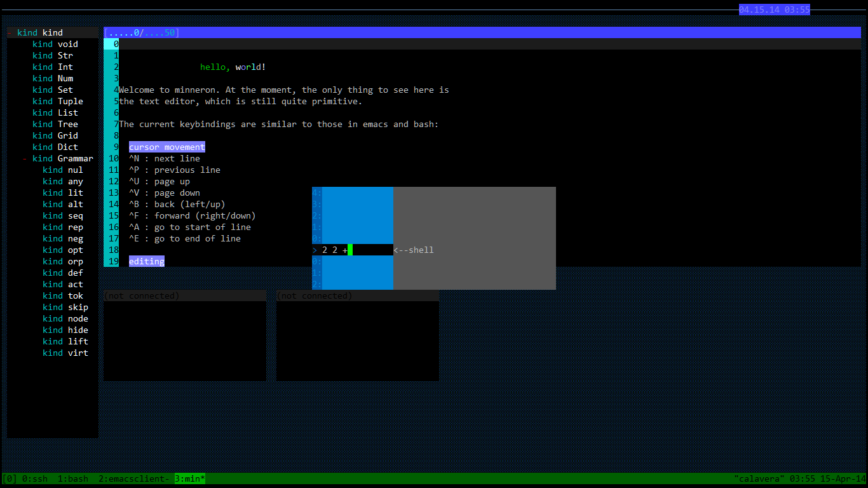
Task: Click the 'Welcome to minneron' paragraph line
Action: coord(284,90)
